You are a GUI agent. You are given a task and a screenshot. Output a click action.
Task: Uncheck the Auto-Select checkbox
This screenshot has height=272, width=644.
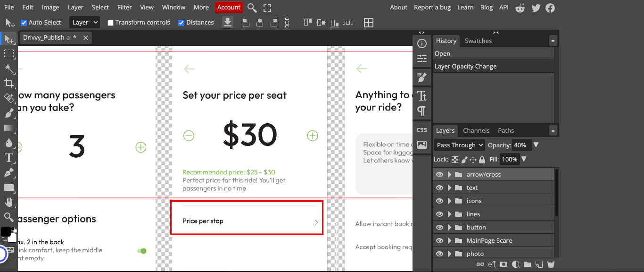pos(24,23)
